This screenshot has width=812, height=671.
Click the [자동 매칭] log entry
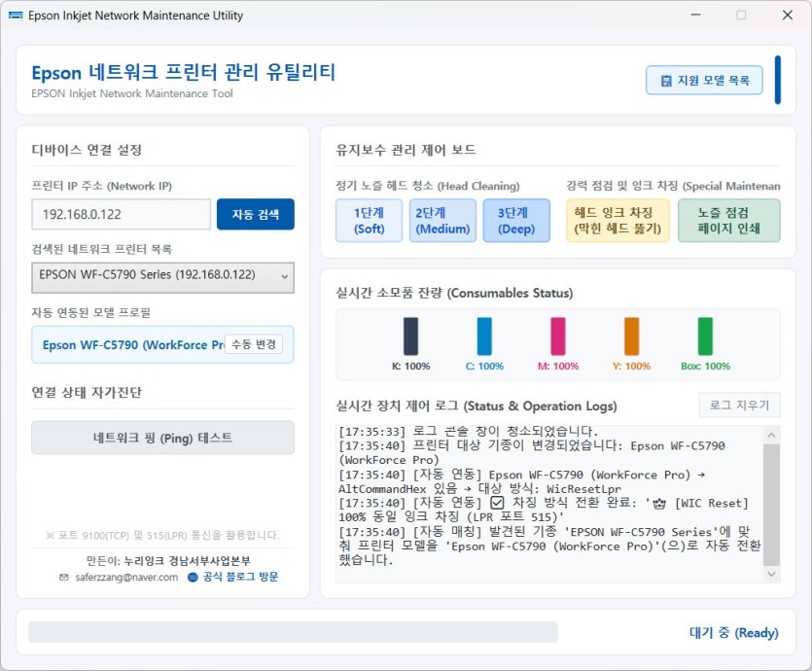point(549,546)
